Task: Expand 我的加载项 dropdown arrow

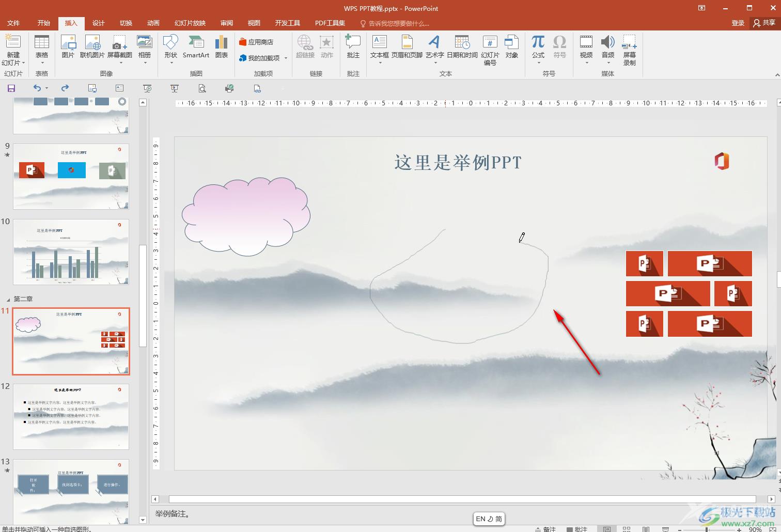Action: coord(286,58)
